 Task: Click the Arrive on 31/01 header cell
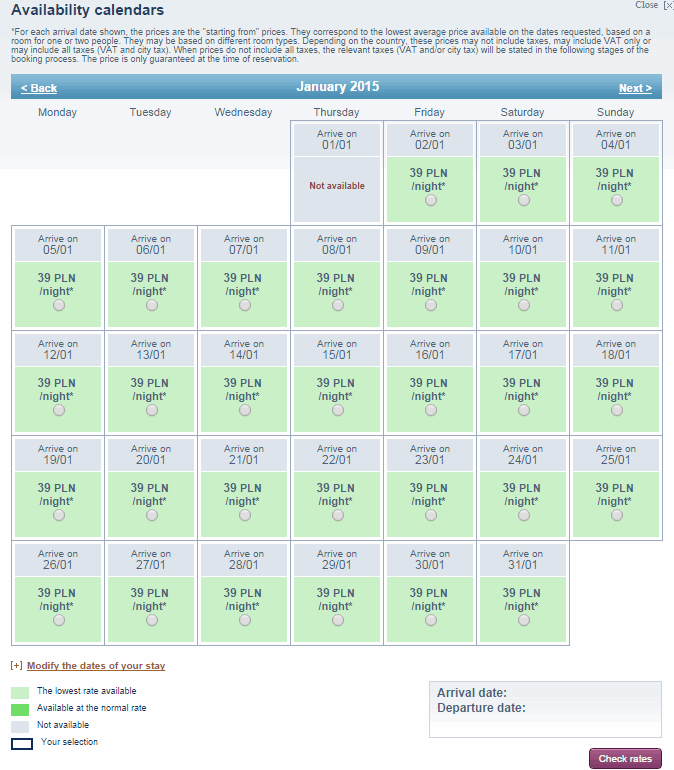523,560
